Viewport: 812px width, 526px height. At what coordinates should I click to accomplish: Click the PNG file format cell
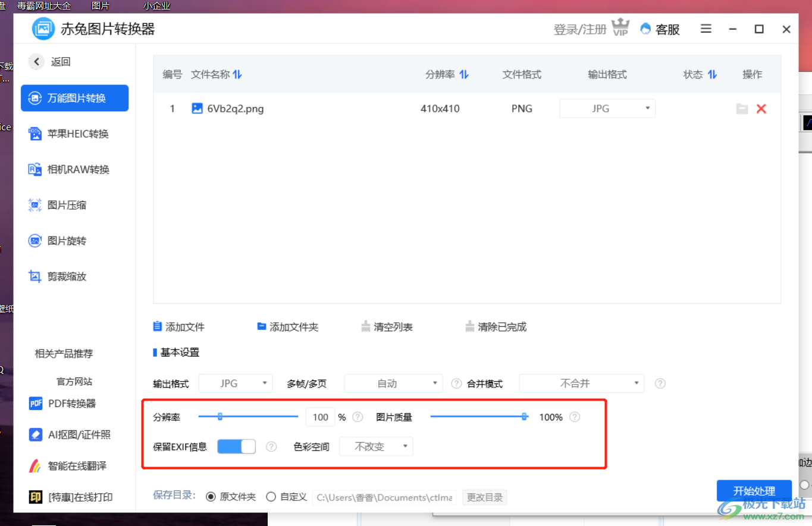pyautogui.click(x=522, y=109)
